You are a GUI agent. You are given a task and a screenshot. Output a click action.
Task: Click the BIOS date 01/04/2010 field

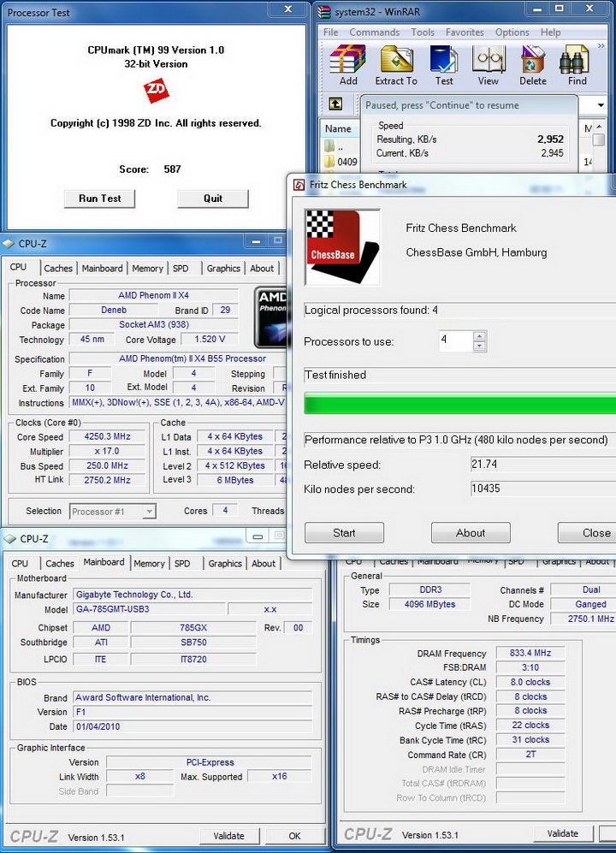coord(192,726)
